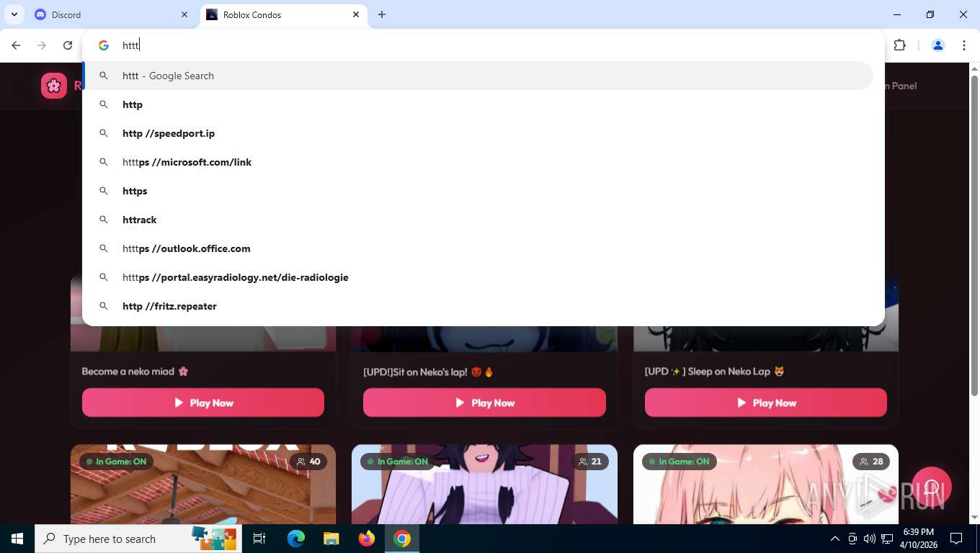Play Now under 'Sleep on Neko Lap'
Image resolution: width=980 pixels, height=553 pixels.
(766, 403)
